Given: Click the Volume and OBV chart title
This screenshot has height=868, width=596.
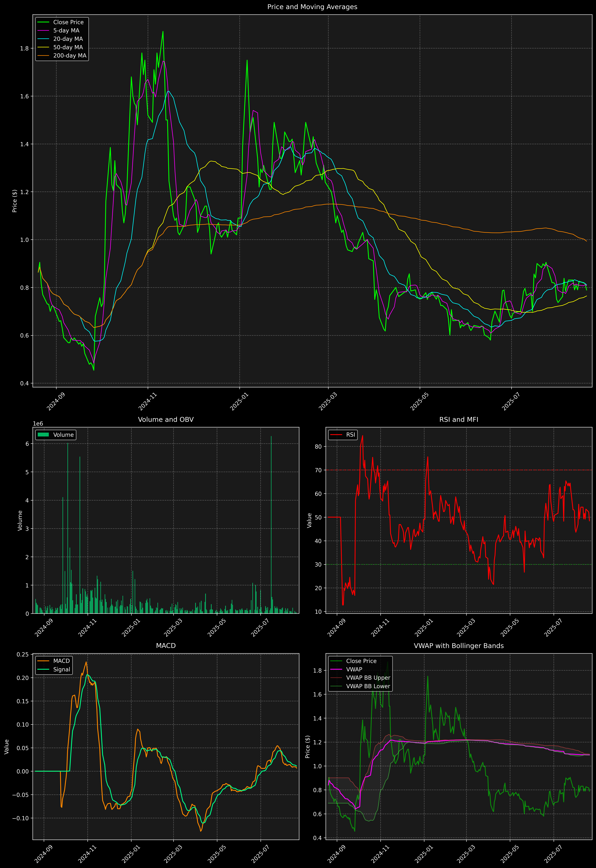Looking at the screenshot, I should coord(166,419).
